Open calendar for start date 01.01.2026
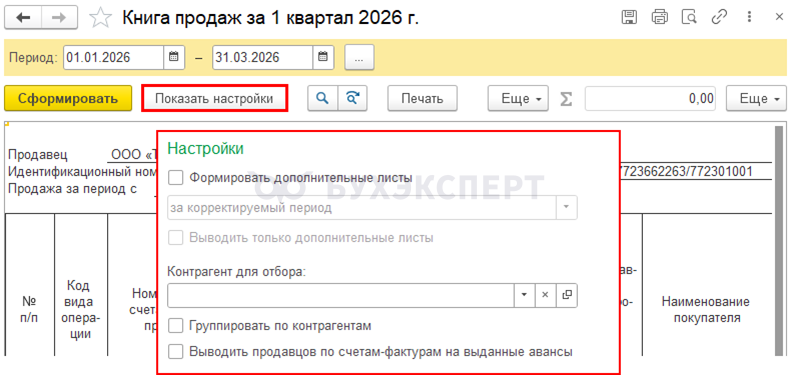The width and height of the screenshot is (793, 375). click(174, 58)
